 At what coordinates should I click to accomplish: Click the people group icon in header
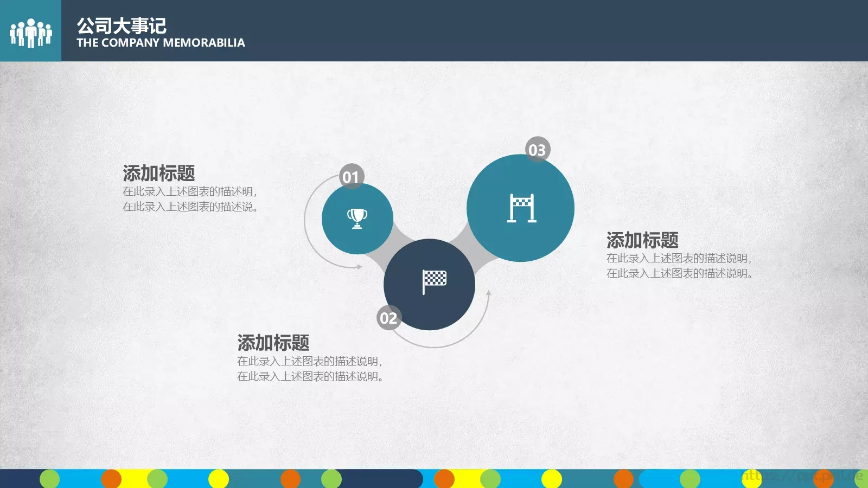coord(31,33)
